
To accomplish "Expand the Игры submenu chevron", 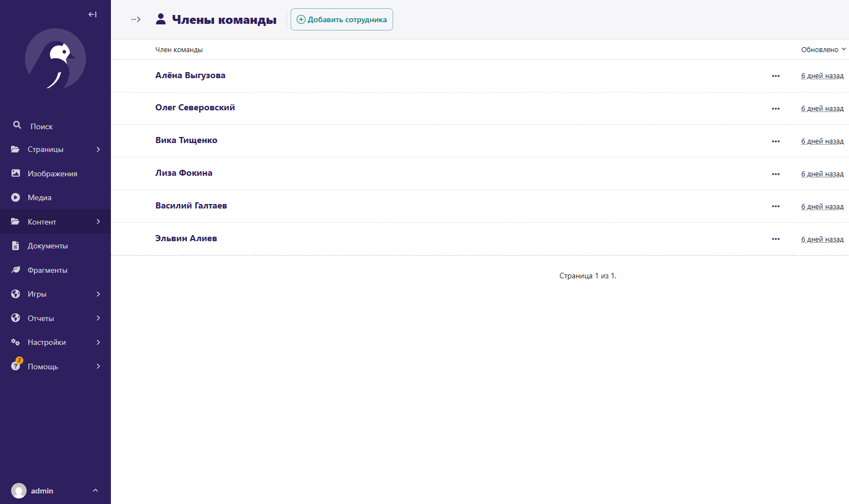I will click(98, 294).
